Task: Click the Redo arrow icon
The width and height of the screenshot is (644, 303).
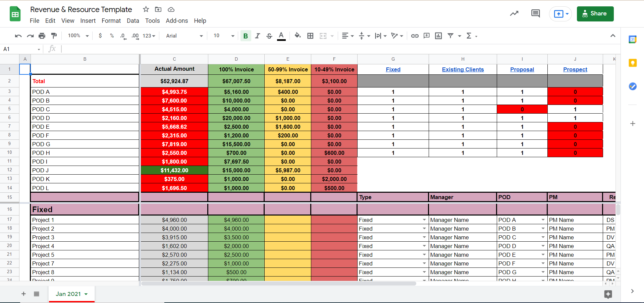Action: (30, 36)
